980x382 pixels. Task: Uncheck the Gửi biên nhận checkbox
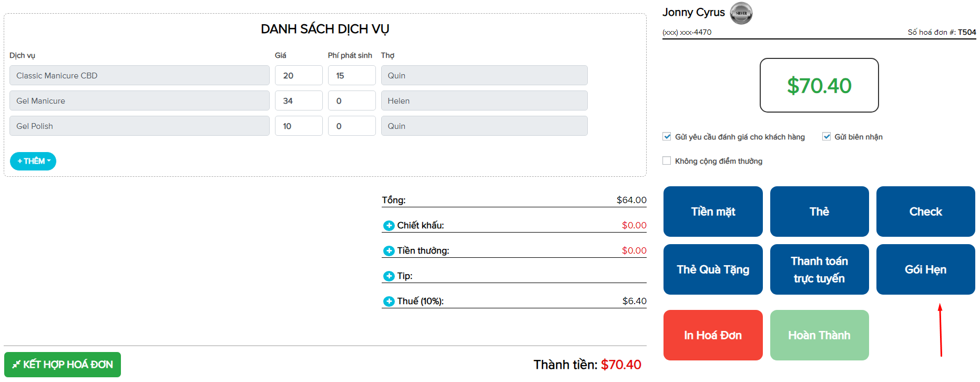pos(826,137)
